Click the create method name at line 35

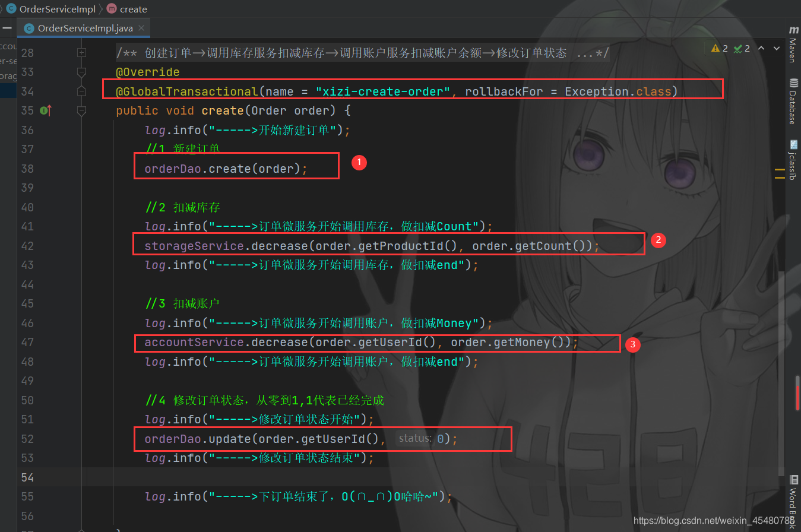[223, 110]
